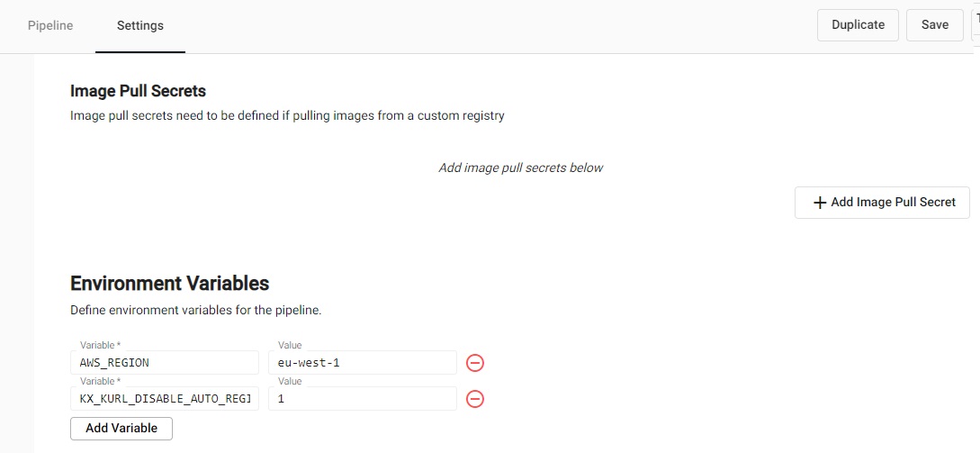Click the Image Pull Secrets heading
This screenshot has height=453, width=980.
point(138,91)
